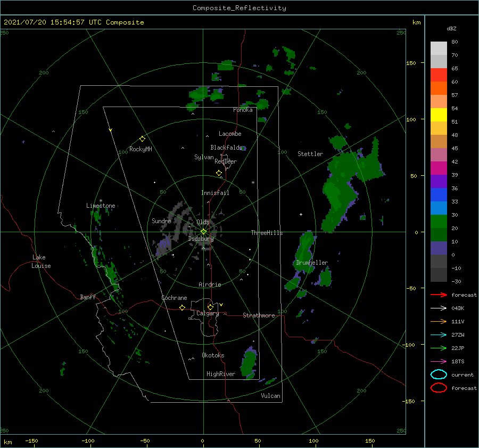Viewport: 479px width, 448px height.
Task: Click the Calgary city label
Action: (208, 313)
